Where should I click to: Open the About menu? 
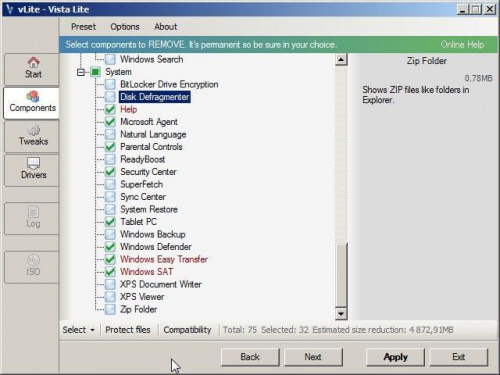166,27
